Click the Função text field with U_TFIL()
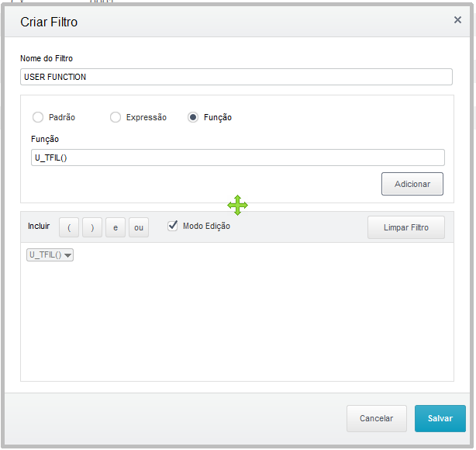Screen dimensions: 476x450 point(238,157)
